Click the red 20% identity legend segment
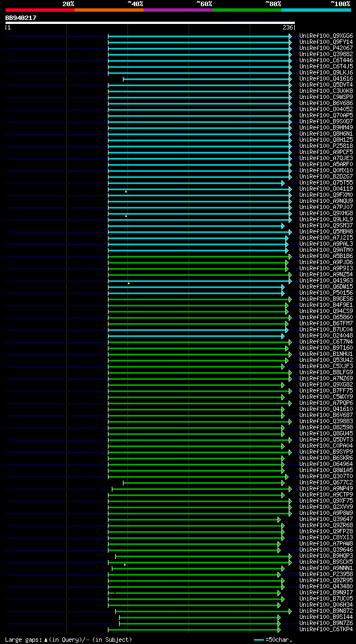The image size is (356, 644). (40, 9)
